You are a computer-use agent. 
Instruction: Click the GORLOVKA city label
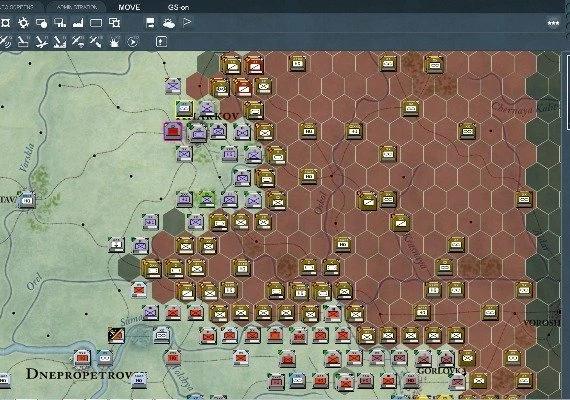click(x=441, y=371)
